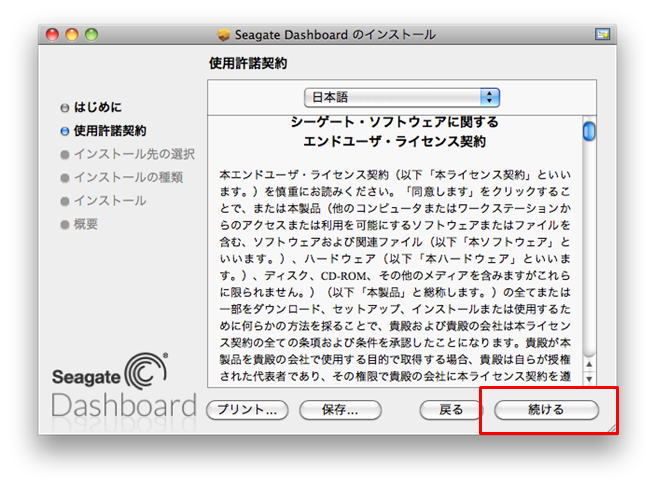Screen dimensions: 655x487
Task: Click the 続ける (Continue) button
Action: [546, 410]
